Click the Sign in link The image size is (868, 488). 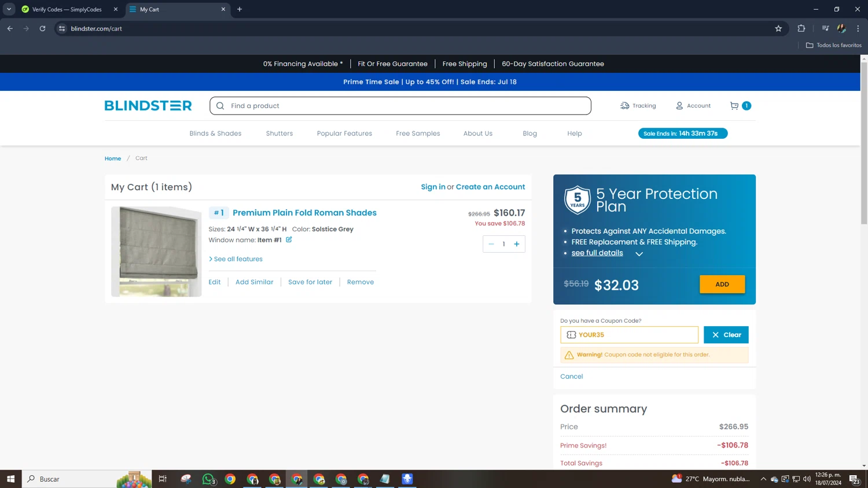pos(433,187)
